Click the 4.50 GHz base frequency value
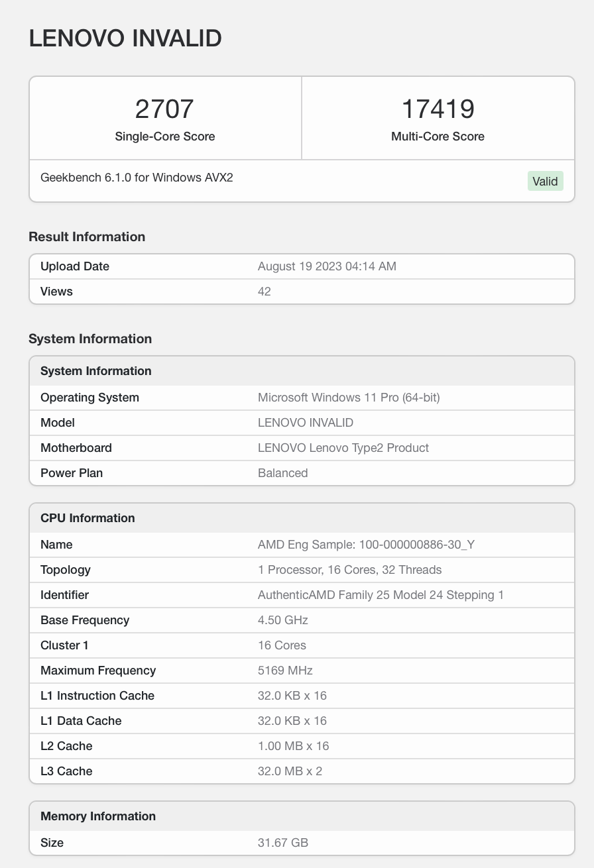Image resolution: width=594 pixels, height=868 pixels. [282, 620]
